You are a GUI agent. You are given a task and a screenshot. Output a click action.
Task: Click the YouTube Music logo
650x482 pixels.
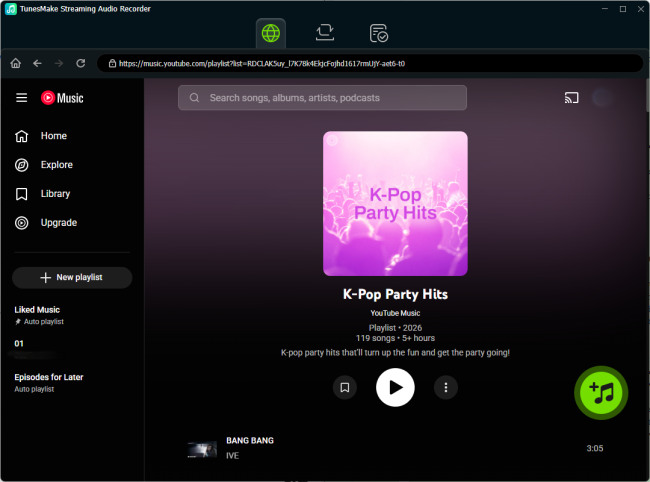[x=62, y=98]
